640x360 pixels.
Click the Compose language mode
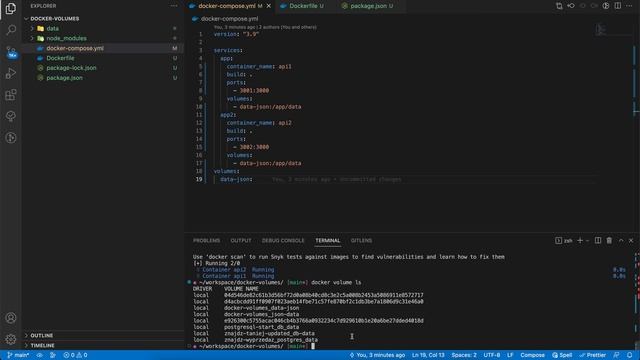[x=532, y=355]
